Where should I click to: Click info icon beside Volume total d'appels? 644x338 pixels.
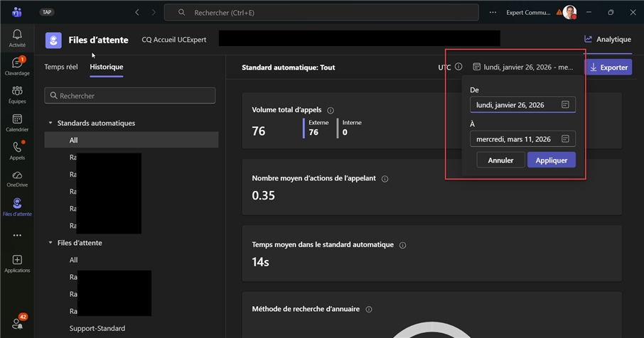click(x=331, y=111)
